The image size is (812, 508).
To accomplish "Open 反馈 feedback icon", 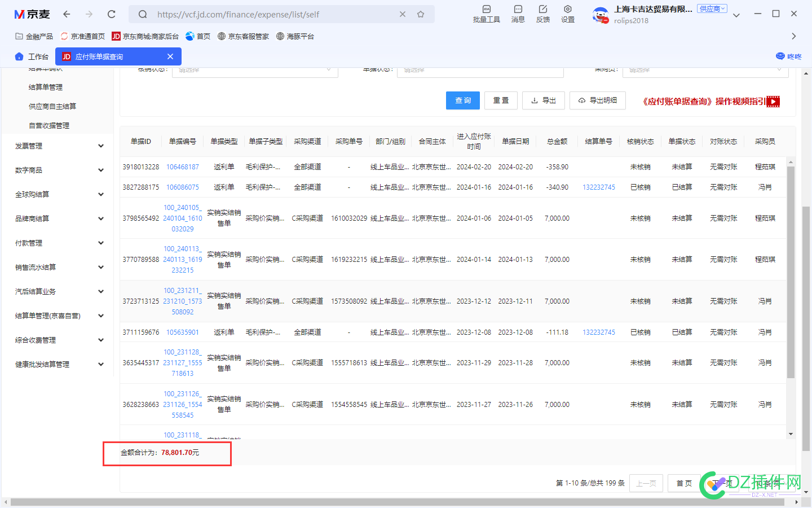I will pos(542,14).
